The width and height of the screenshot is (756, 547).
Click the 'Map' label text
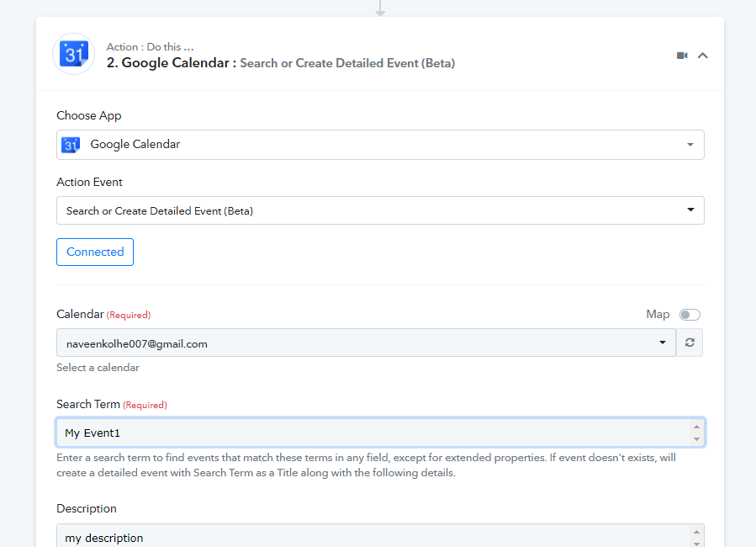pos(658,315)
